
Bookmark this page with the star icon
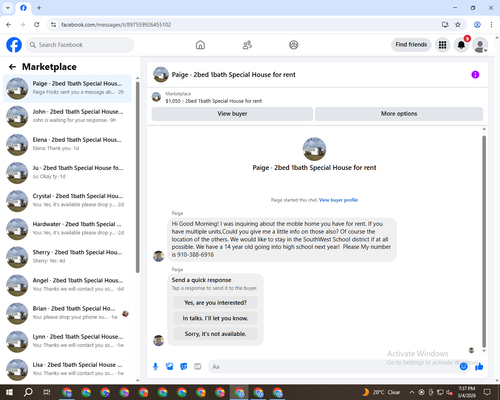click(458, 25)
